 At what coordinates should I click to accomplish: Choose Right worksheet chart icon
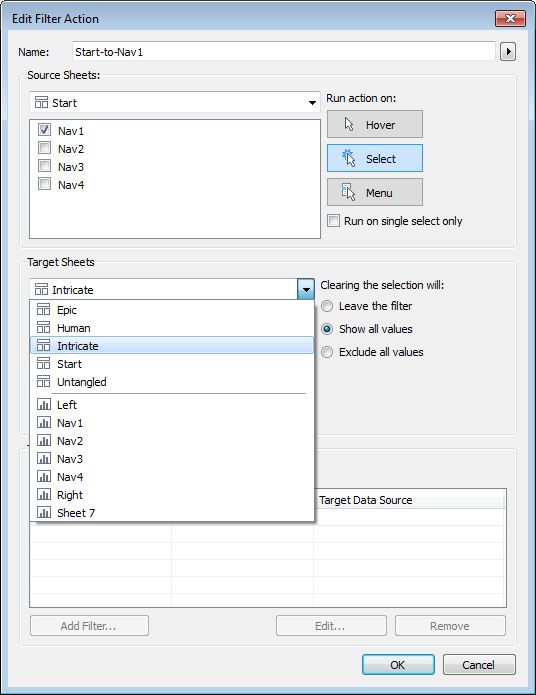coord(43,494)
